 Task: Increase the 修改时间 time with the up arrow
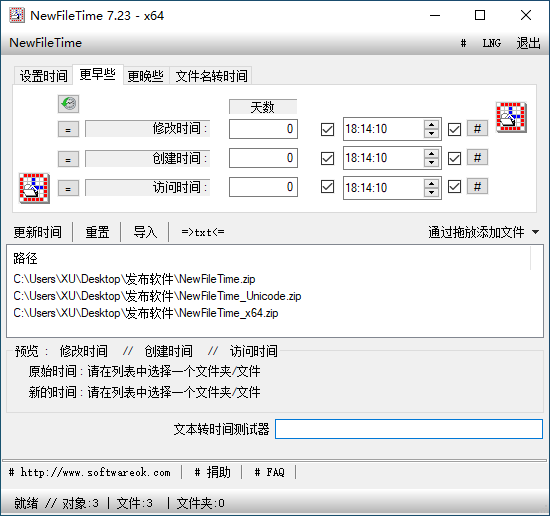(431, 125)
